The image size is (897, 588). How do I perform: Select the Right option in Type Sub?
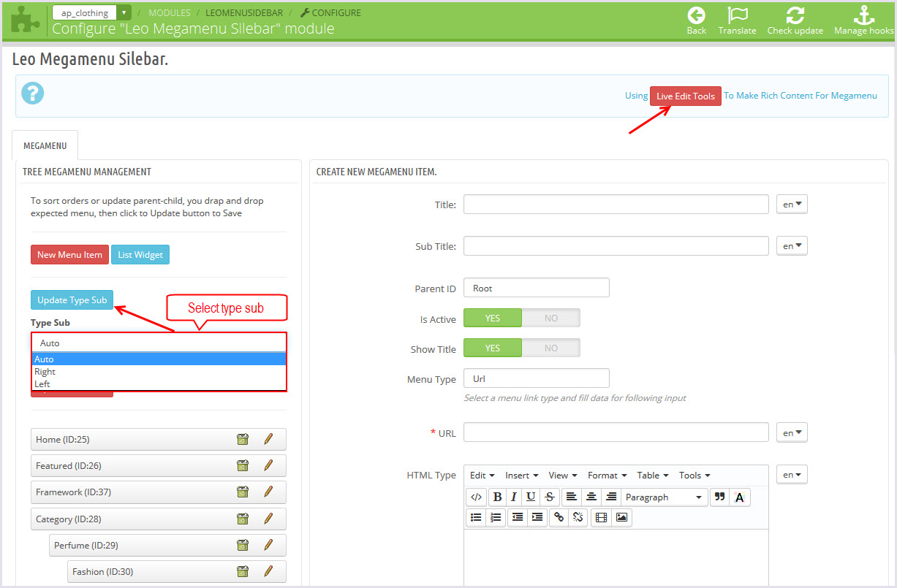[159, 371]
